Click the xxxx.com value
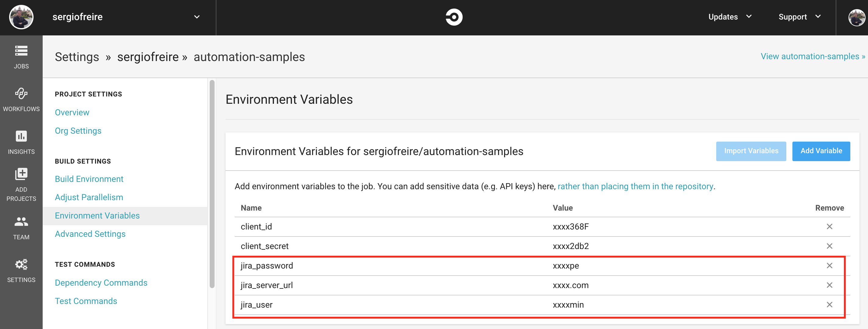The image size is (868, 329). pyautogui.click(x=571, y=285)
